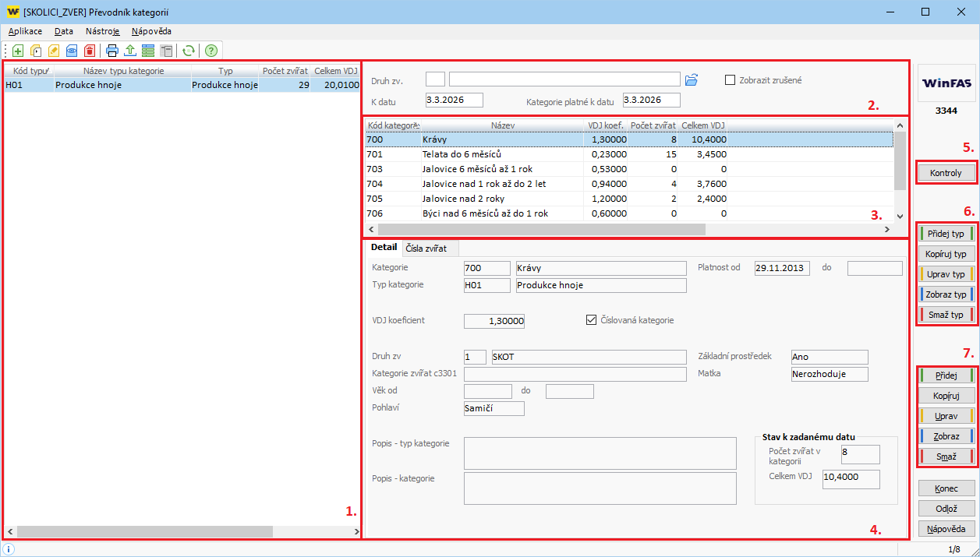
Task: Click the red trash delete icon
Action: 90,51
